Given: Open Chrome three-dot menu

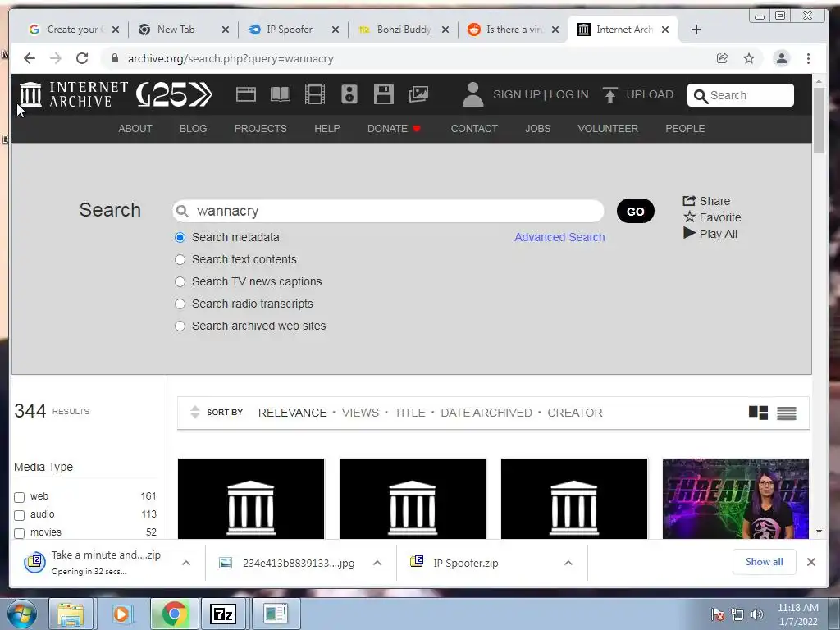Looking at the screenshot, I should (x=808, y=58).
